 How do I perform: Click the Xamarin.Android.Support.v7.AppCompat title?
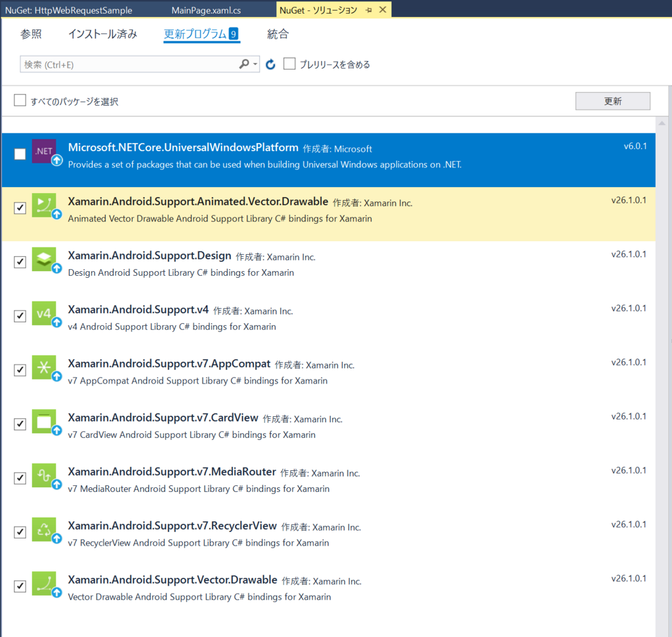coord(169,364)
